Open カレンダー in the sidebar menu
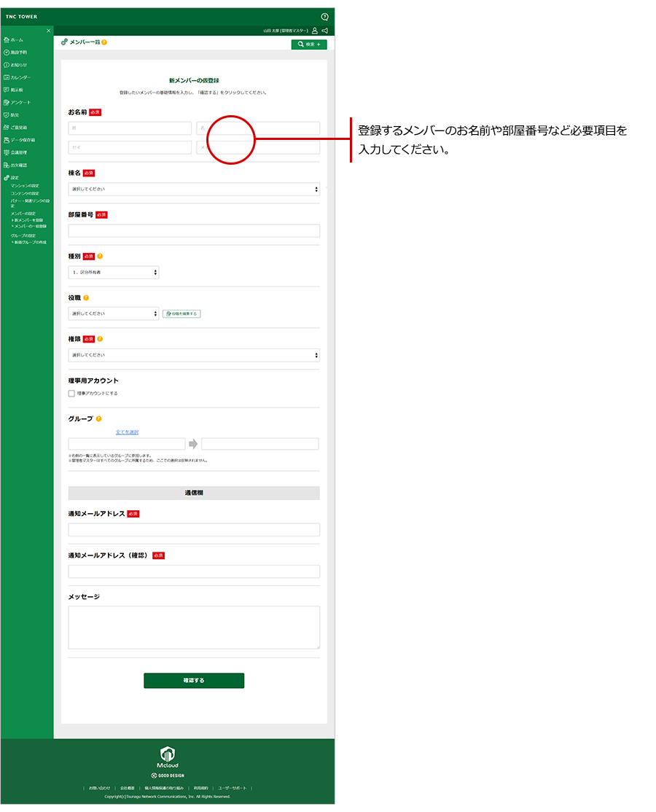The height and width of the screenshot is (812, 656). click(x=20, y=77)
